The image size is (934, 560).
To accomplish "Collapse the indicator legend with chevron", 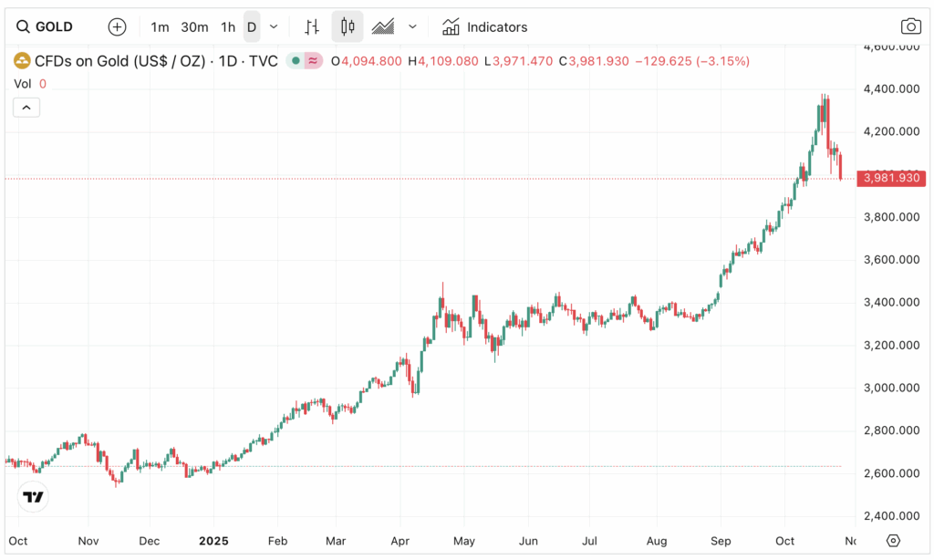I will [26, 108].
